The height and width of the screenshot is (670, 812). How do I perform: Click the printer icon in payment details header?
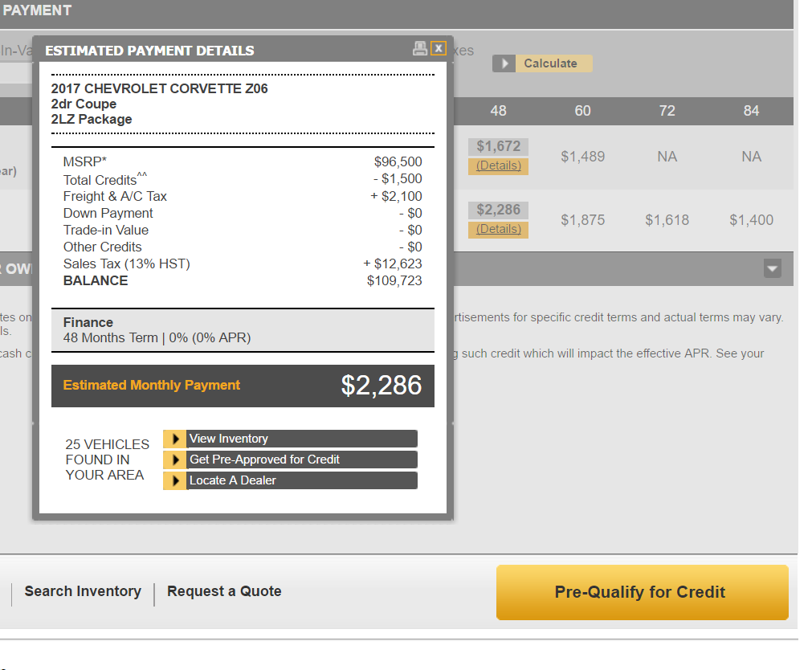coord(419,49)
